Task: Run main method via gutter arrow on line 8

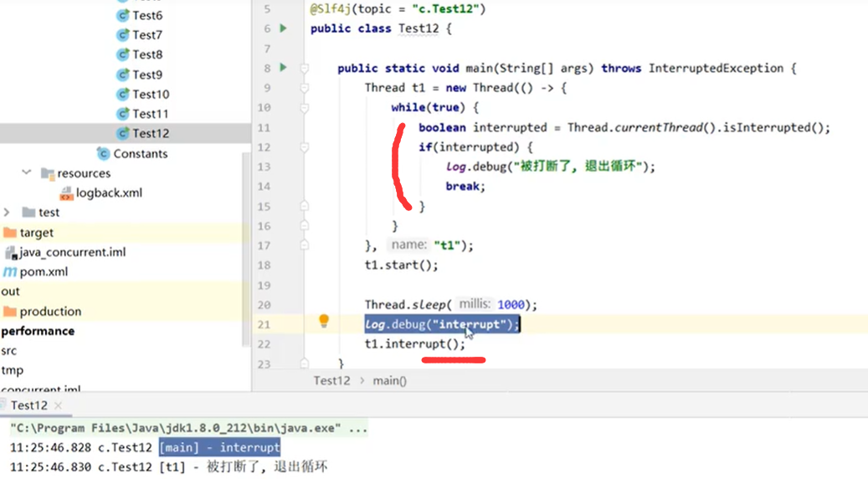Action: tap(284, 68)
